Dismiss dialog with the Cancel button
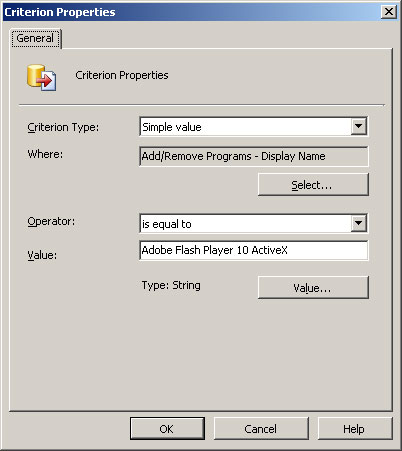This screenshot has width=402, height=451. coord(261,429)
